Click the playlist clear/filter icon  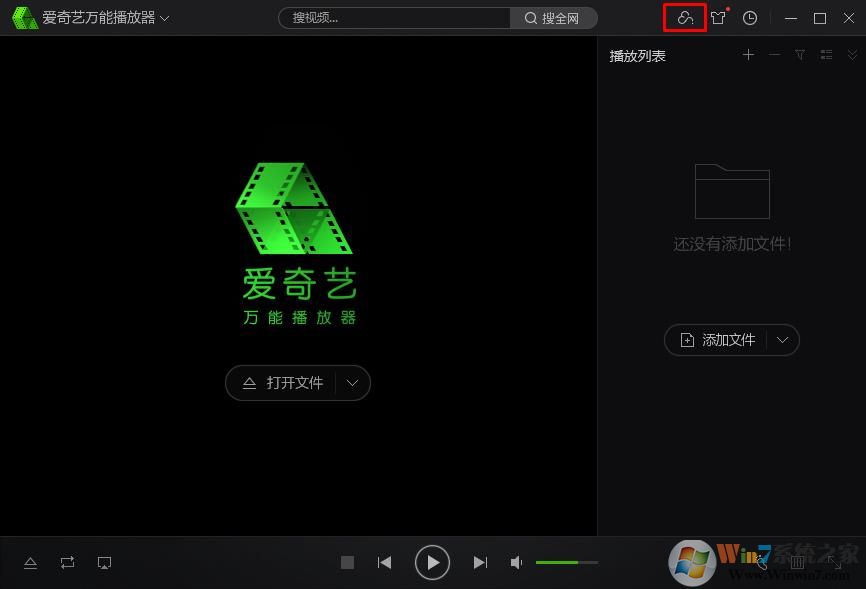(x=800, y=55)
